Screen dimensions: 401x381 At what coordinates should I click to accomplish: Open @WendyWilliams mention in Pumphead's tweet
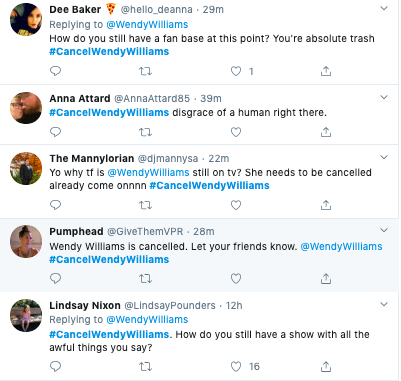pyautogui.click(x=341, y=246)
